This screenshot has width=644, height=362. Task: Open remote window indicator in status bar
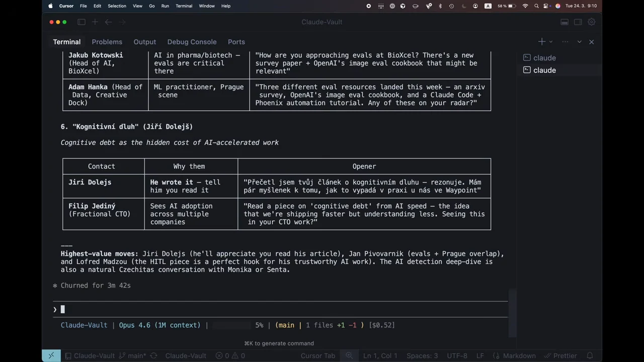click(51, 355)
